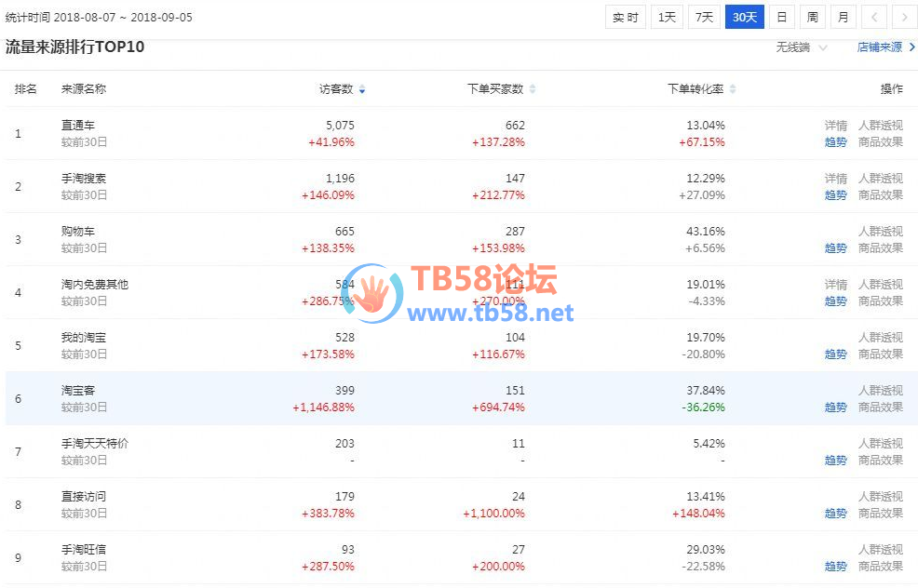The width and height of the screenshot is (918, 588).
Task: Select the 日 period tab
Action: click(x=781, y=17)
